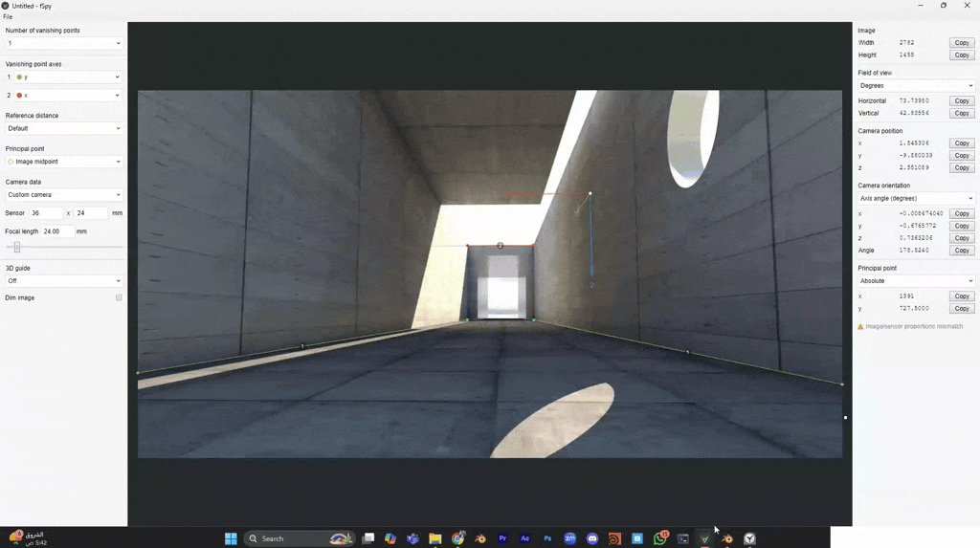This screenshot has width=980, height=548.
Task: Expand the Reference distance dropdown
Action: (x=64, y=128)
